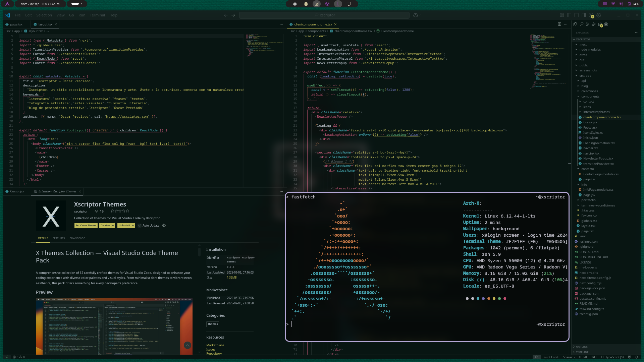Open the Manage gear in title bar
The height and width of the screenshot is (362, 644).
click(x=599, y=15)
